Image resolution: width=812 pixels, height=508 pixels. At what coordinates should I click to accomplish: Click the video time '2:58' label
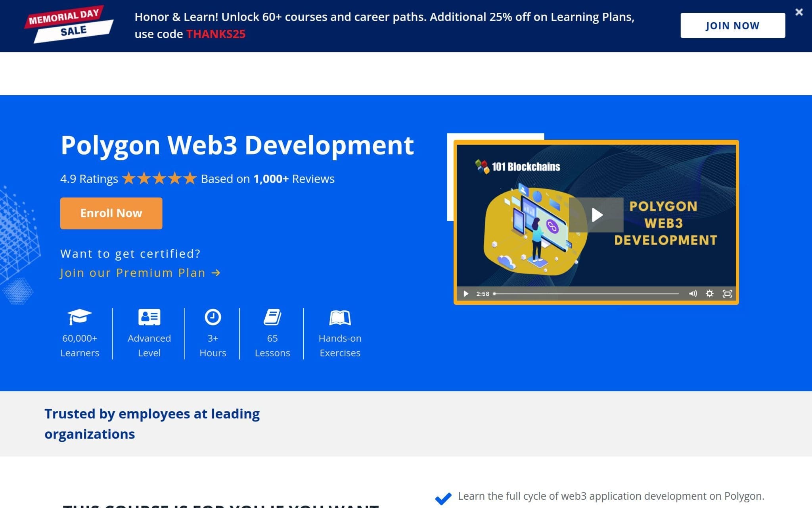pyautogui.click(x=483, y=294)
